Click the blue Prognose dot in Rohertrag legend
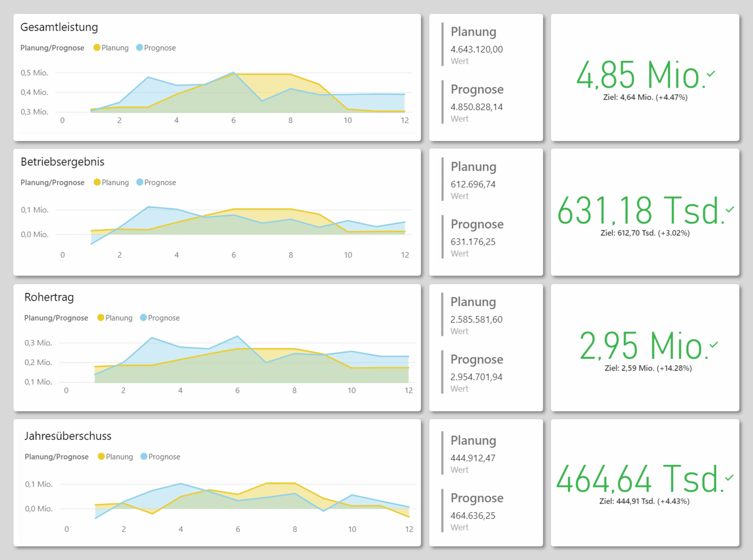Viewport: 753px width, 560px height. pos(144,318)
